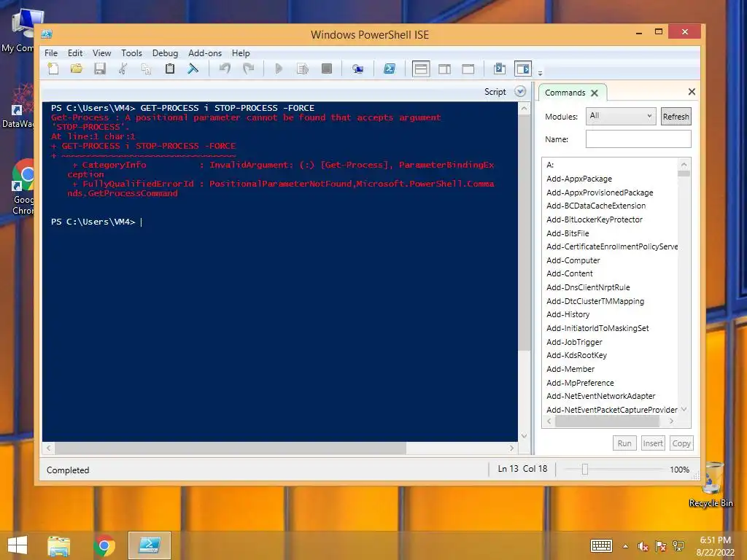
Task: Open File Explorer from the taskbar
Action: pos(59,545)
